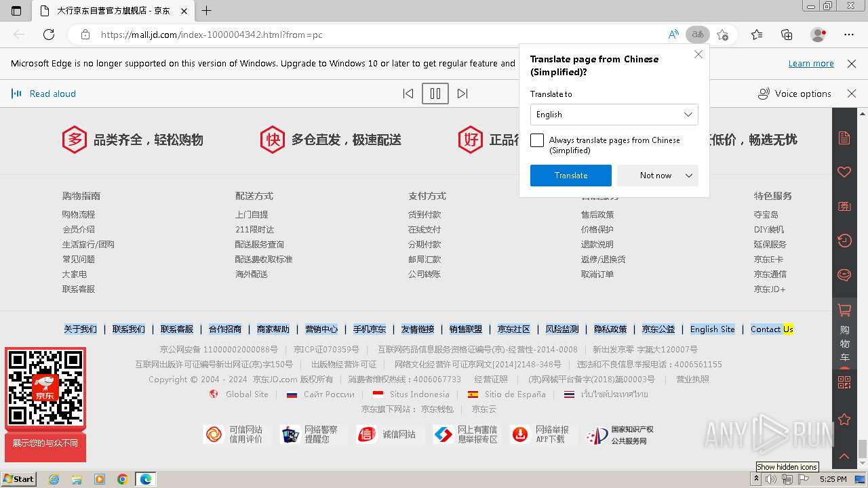The height and width of the screenshot is (488, 868).
Task: Check Always translate pages from Chinese
Action: click(537, 140)
